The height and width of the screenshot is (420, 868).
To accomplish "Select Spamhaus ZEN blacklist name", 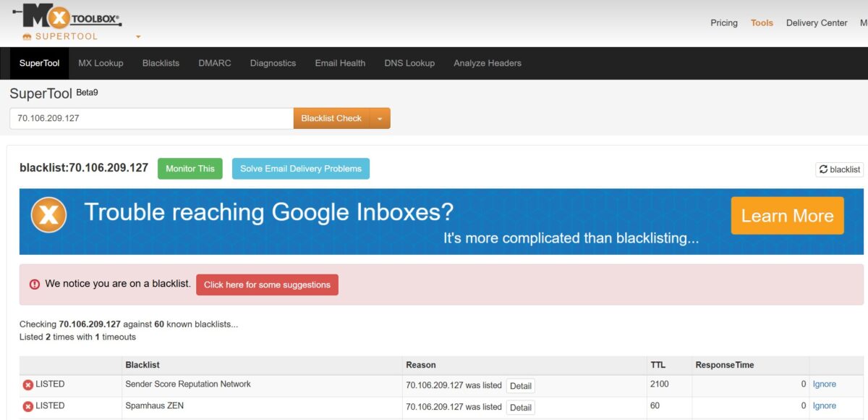I will (154, 406).
